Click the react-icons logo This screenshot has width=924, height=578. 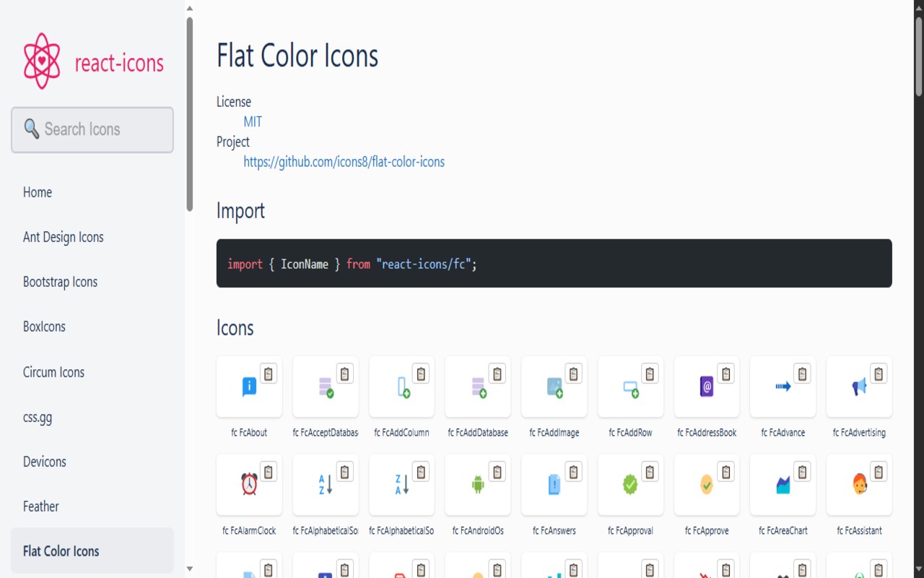point(93,63)
